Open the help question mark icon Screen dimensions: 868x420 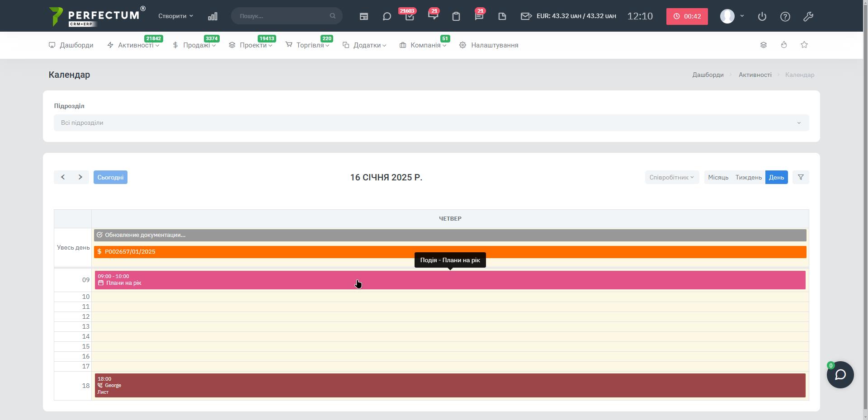[x=785, y=16]
